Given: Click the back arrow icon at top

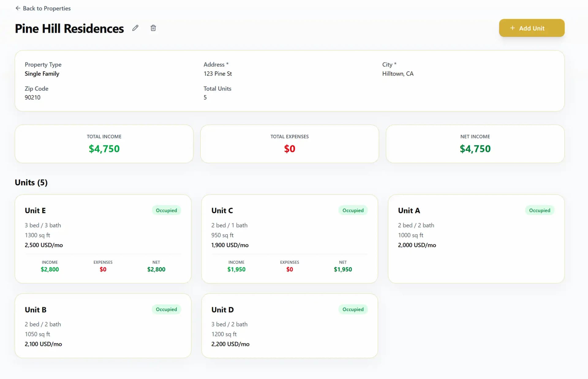Looking at the screenshot, I should click(18, 8).
